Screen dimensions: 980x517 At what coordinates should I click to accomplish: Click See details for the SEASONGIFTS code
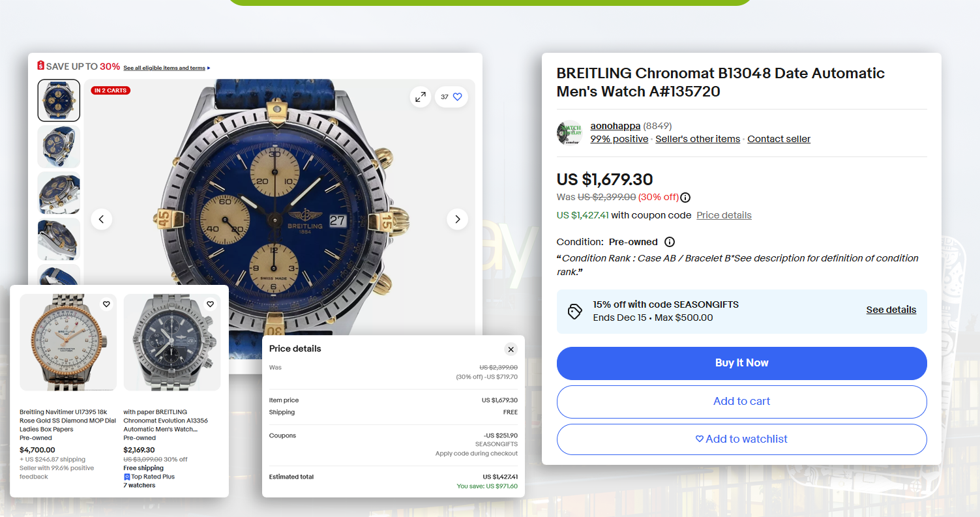(x=891, y=310)
